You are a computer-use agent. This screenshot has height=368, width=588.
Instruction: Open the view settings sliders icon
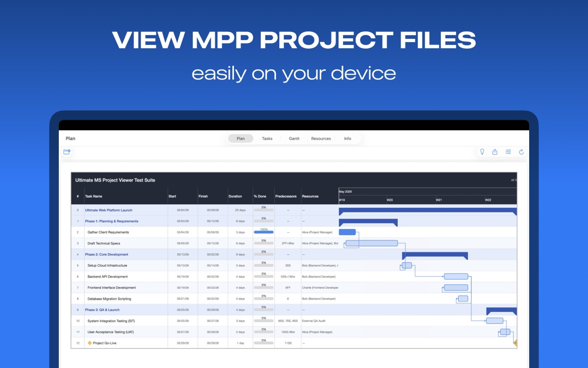click(508, 152)
